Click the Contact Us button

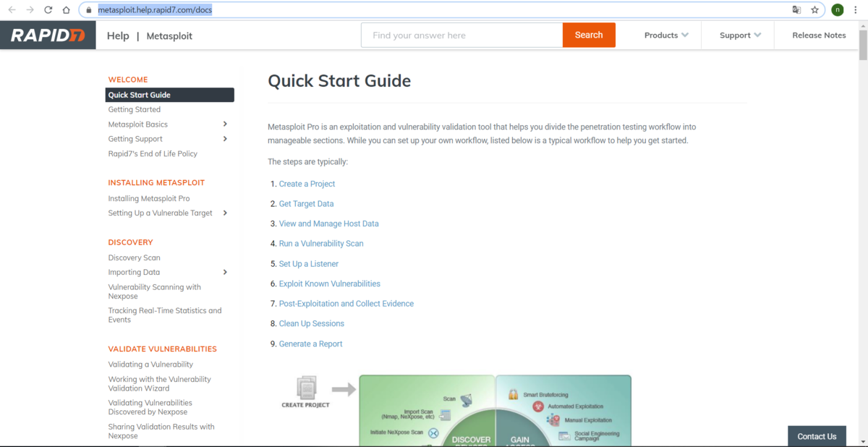pos(817,436)
